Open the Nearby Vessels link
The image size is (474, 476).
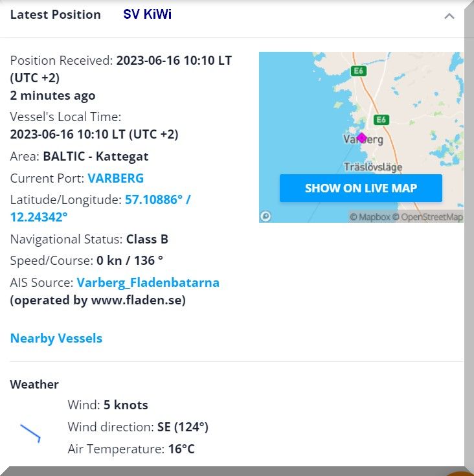pos(56,338)
